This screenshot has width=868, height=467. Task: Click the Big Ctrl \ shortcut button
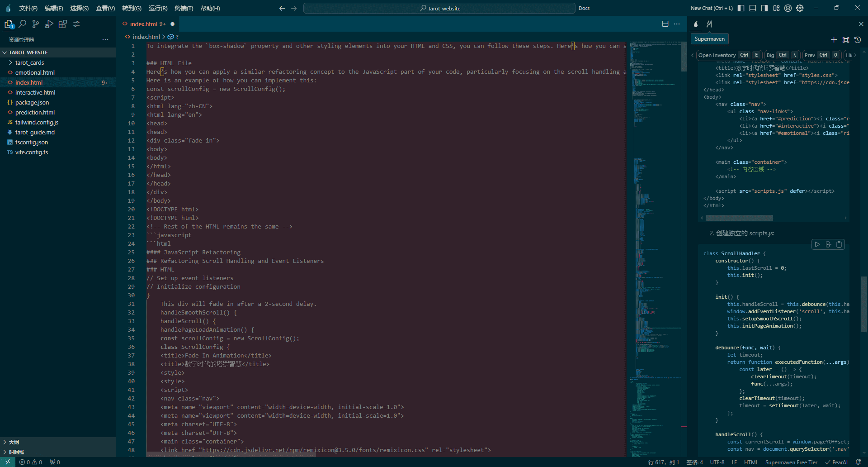(x=782, y=55)
